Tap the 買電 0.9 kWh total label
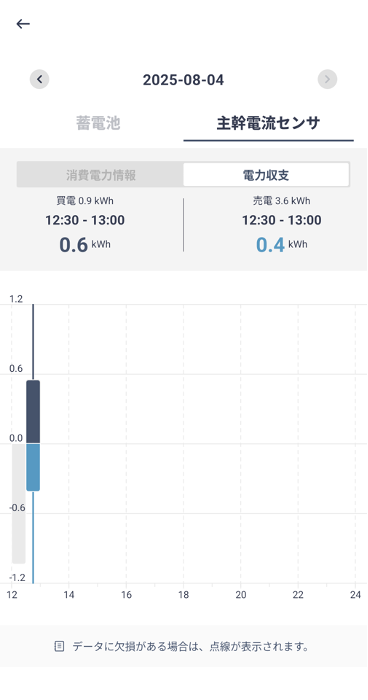 (85, 201)
